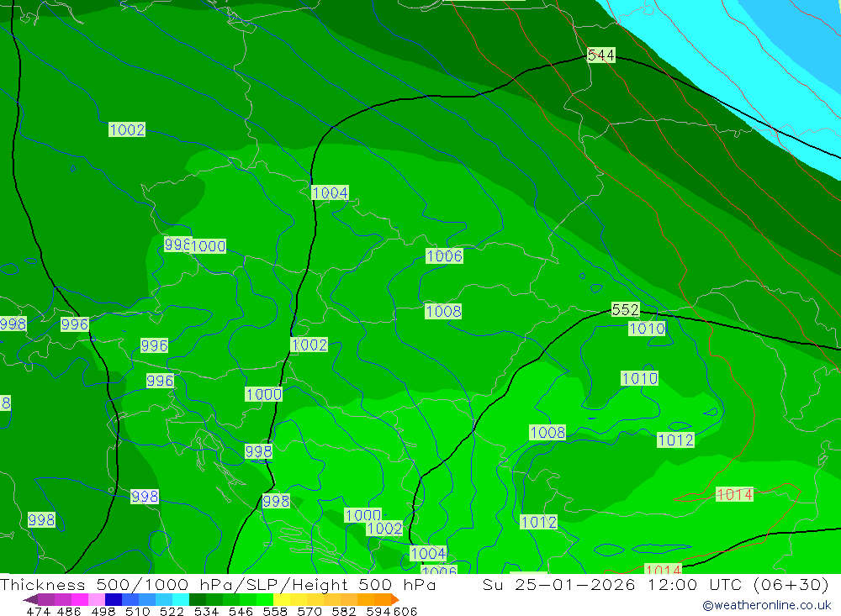The image size is (841, 616).
Task: Click the 522 value on the legend
Action: click(172, 611)
